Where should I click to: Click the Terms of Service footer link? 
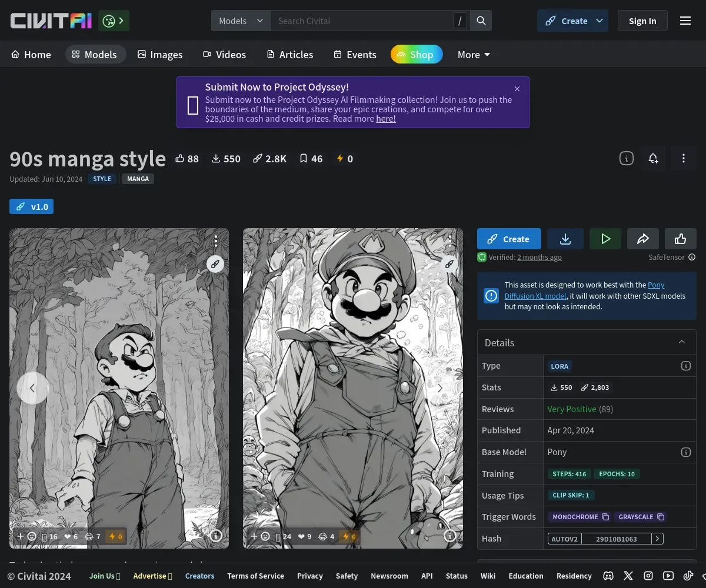click(x=255, y=576)
